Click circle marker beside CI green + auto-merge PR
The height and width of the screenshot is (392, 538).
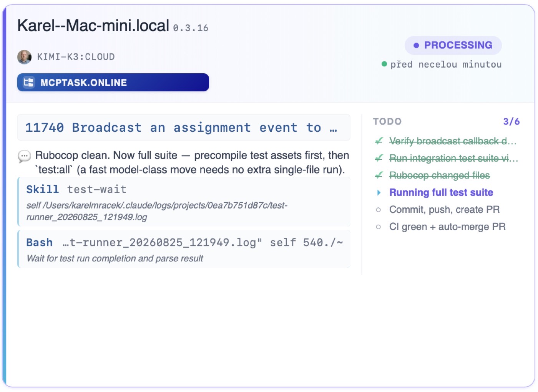[x=379, y=227]
